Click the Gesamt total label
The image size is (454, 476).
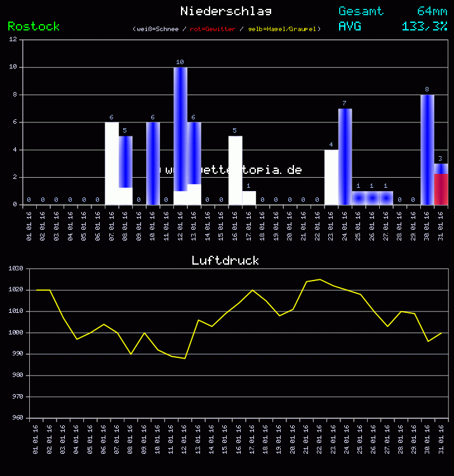(x=361, y=11)
